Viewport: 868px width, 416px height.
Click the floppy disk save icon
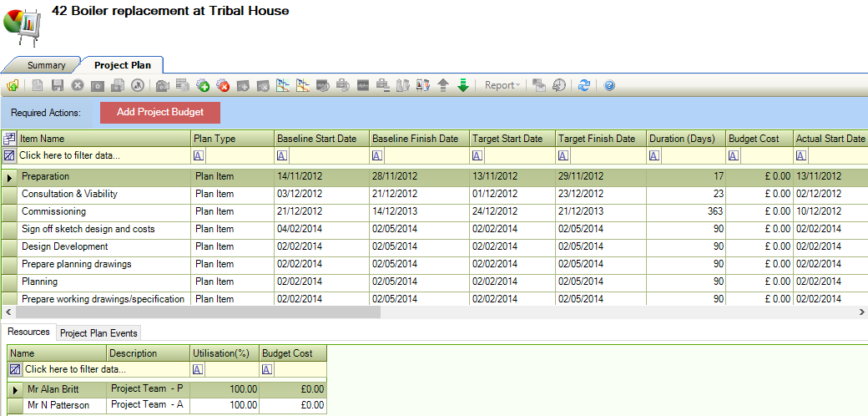pyautogui.click(x=58, y=85)
